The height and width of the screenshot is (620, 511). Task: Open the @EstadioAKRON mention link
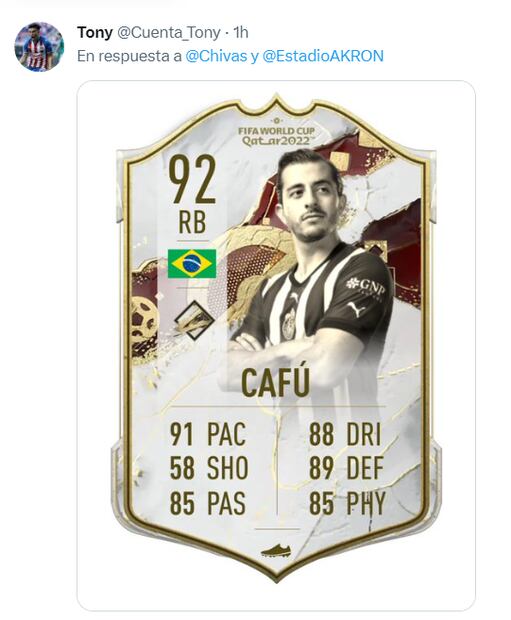pyautogui.click(x=323, y=56)
